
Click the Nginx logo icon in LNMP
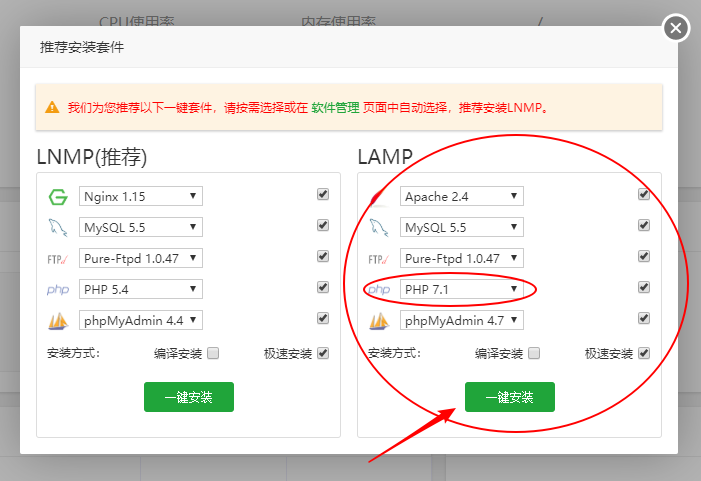click(x=58, y=197)
